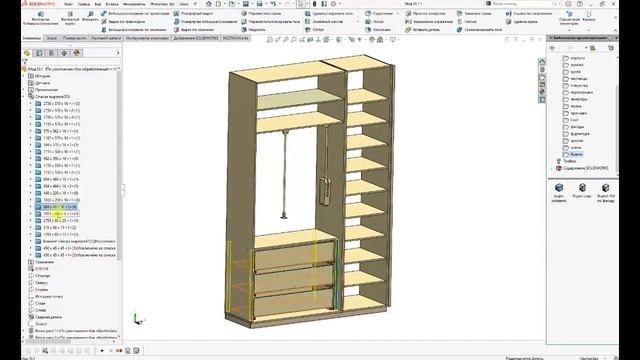This screenshot has height=360, width=640.
Task: Click Draft tool (Уклон)
Action: 374,22
